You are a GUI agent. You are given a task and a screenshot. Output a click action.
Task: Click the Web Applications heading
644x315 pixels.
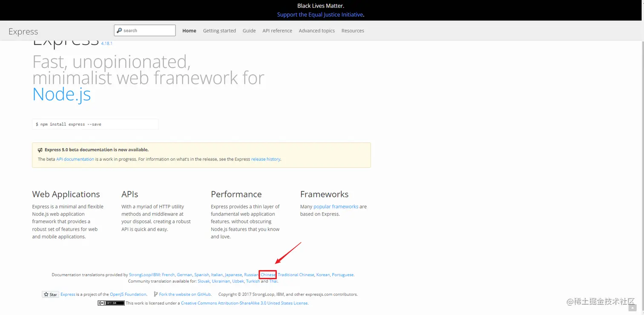[66, 194]
